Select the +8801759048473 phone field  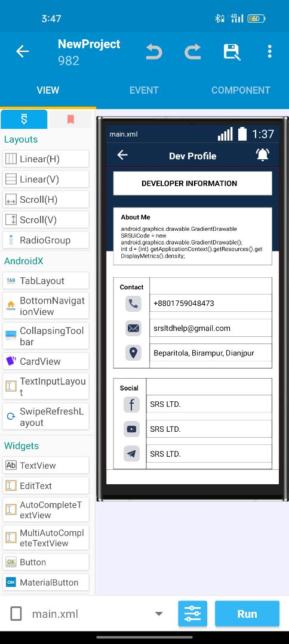211,303
